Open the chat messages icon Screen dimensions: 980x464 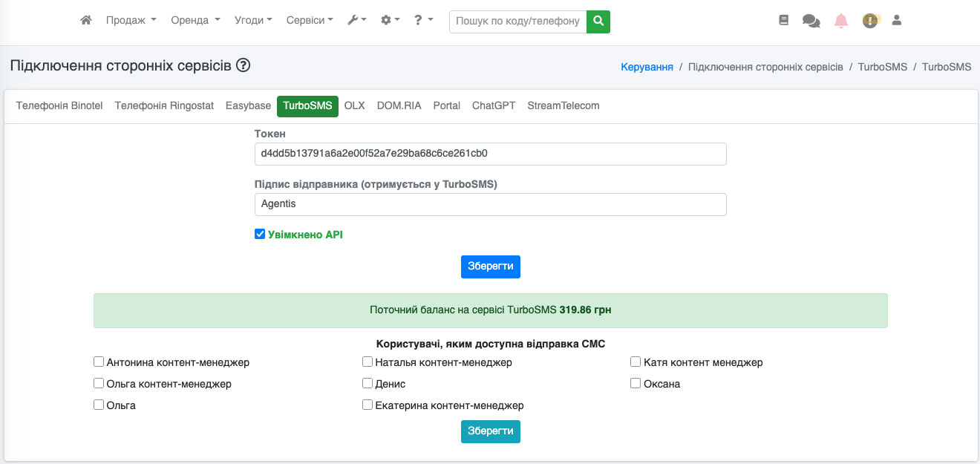[811, 22]
